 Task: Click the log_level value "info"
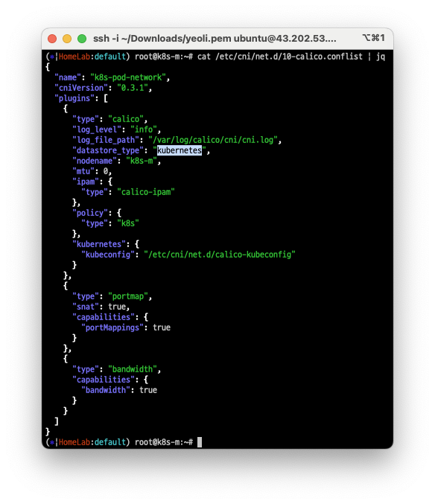tap(144, 130)
